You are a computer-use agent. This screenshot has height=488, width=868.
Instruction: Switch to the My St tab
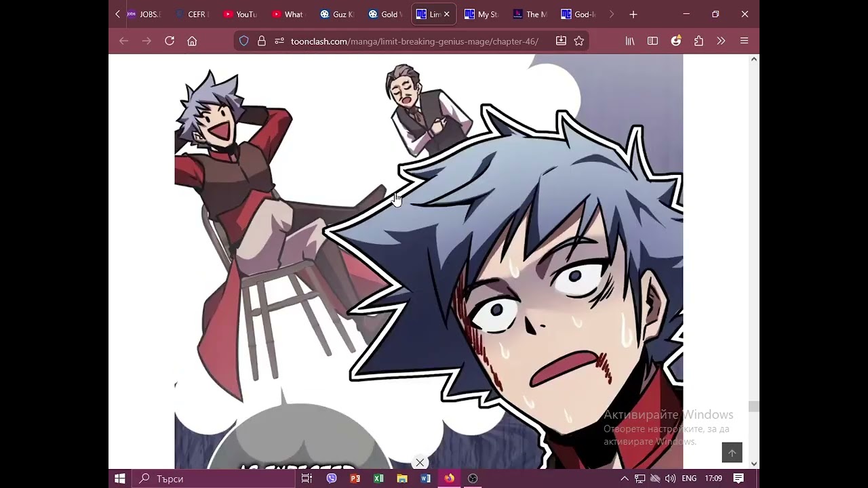point(482,14)
